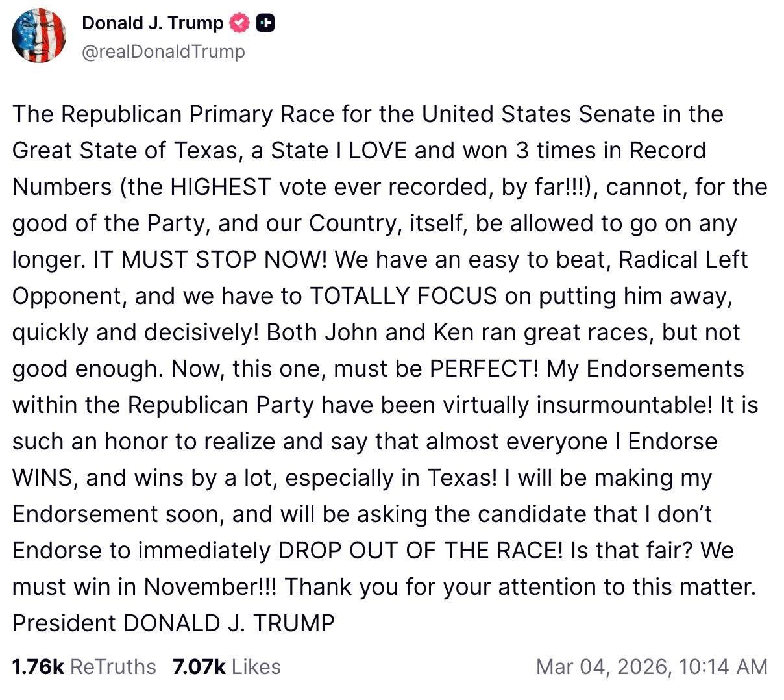The width and height of the screenshot is (784, 700).
Task: Click the capitalized word "PERFECT!"
Action: click(484, 369)
